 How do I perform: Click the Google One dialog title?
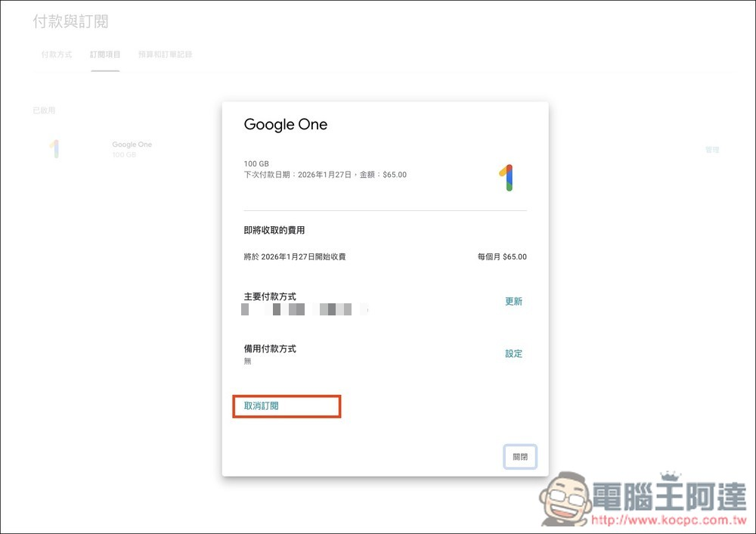click(x=286, y=125)
